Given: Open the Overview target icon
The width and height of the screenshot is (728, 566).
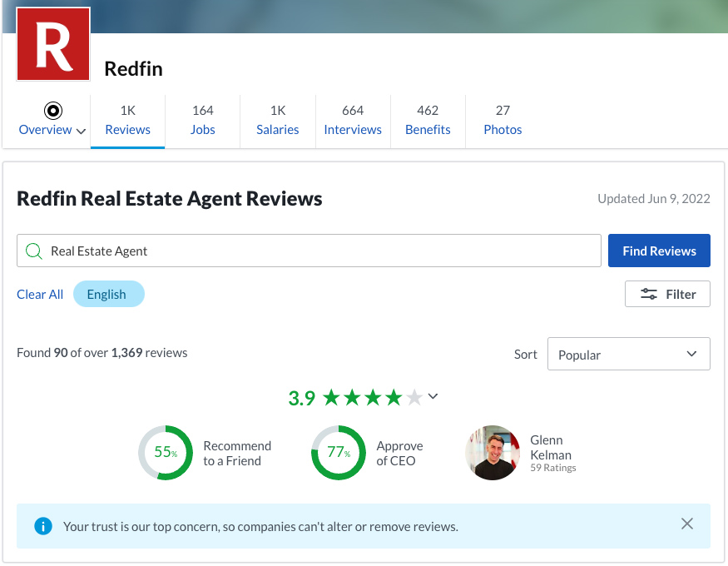Looking at the screenshot, I should coord(53,111).
